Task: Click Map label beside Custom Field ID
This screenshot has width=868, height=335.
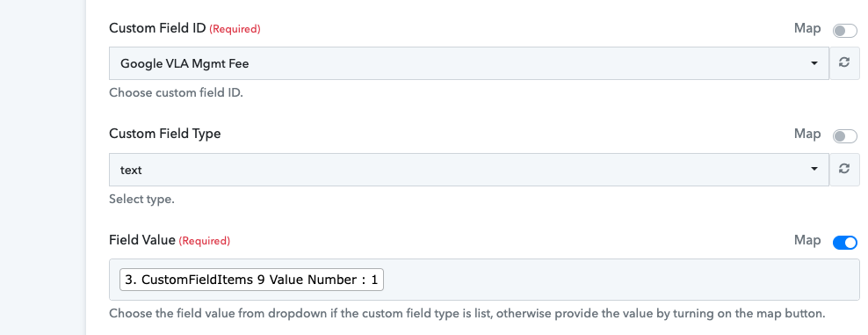Action: [807, 29]
